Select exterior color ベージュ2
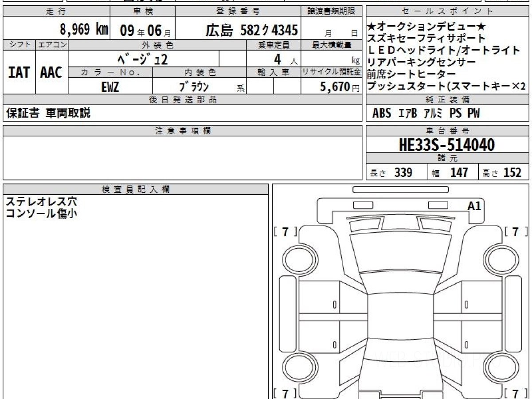This screenshot has height=399, width=532. pyautogui.click(x=142, y=59)
